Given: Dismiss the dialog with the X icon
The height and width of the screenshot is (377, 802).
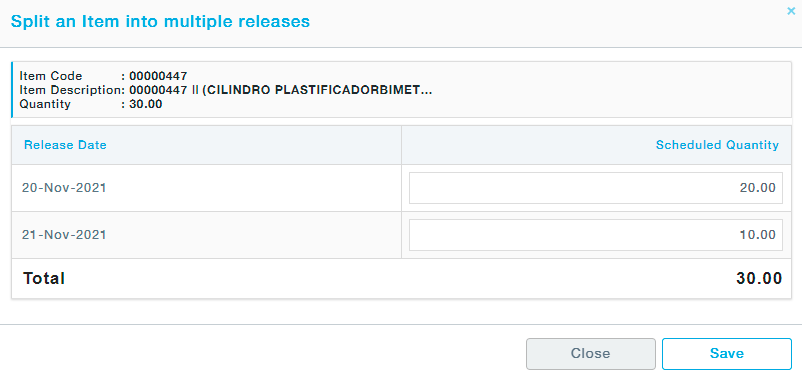Looking at the screenshot, I should point(791,11).
